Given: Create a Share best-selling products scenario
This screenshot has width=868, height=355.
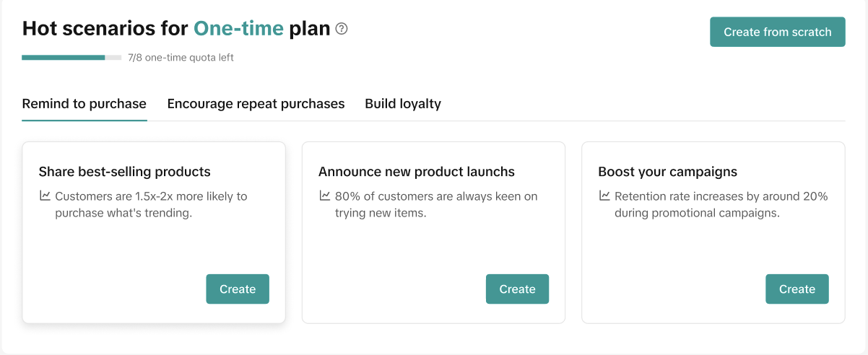Looking at the screenshot, I should pyautogui.click(x=238, y=289).
